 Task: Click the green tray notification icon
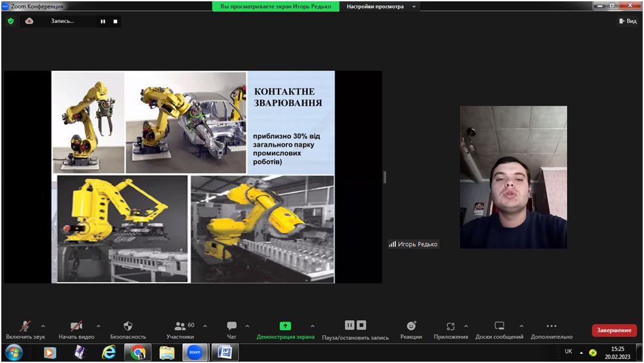(x=593, y=352)
